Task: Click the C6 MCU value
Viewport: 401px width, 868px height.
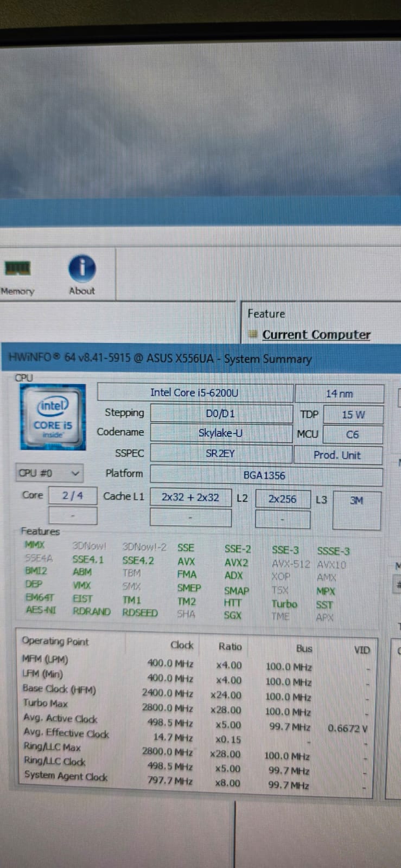Action: 353,435
